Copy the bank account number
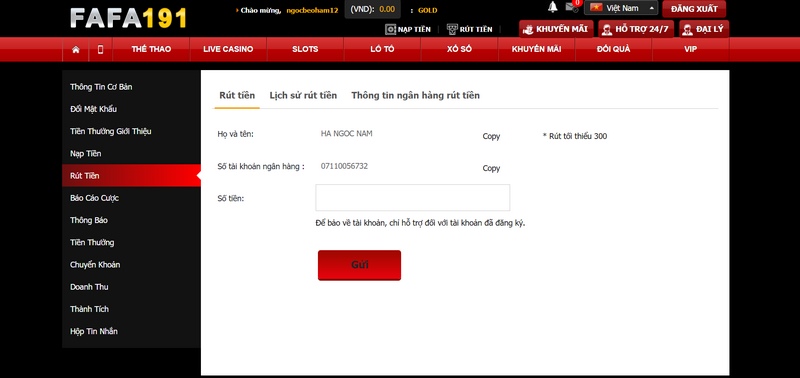The image size is (800, 378). pos(491,168)
